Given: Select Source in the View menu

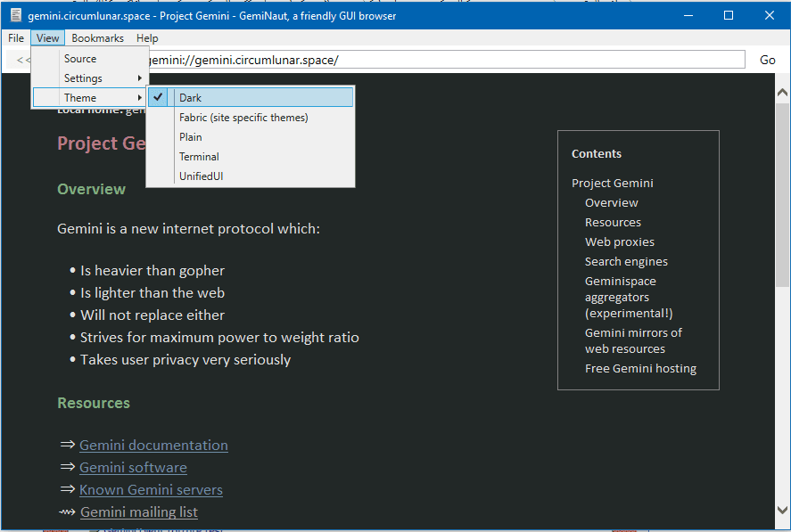Looking at the screenshot, I should point(80,59).
